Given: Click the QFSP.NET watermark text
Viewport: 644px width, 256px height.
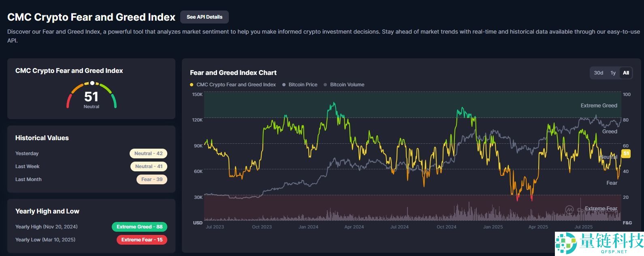Looking at the screenshot, I should [x=614, y=252].
